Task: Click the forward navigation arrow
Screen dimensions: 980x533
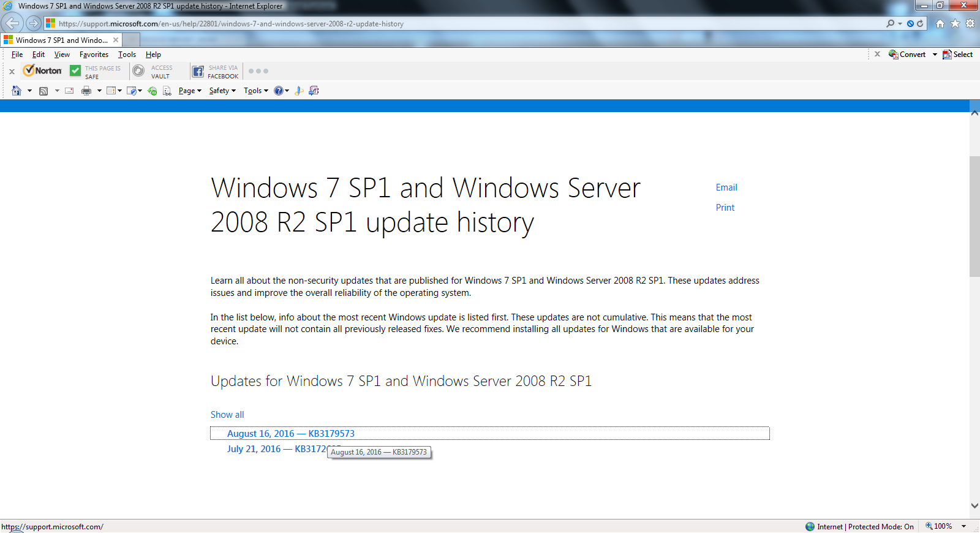Action: (x=34, y=23)
